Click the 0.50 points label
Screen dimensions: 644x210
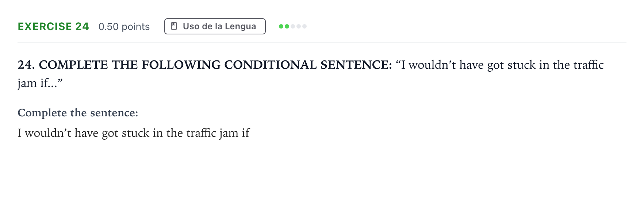[124, 27]
